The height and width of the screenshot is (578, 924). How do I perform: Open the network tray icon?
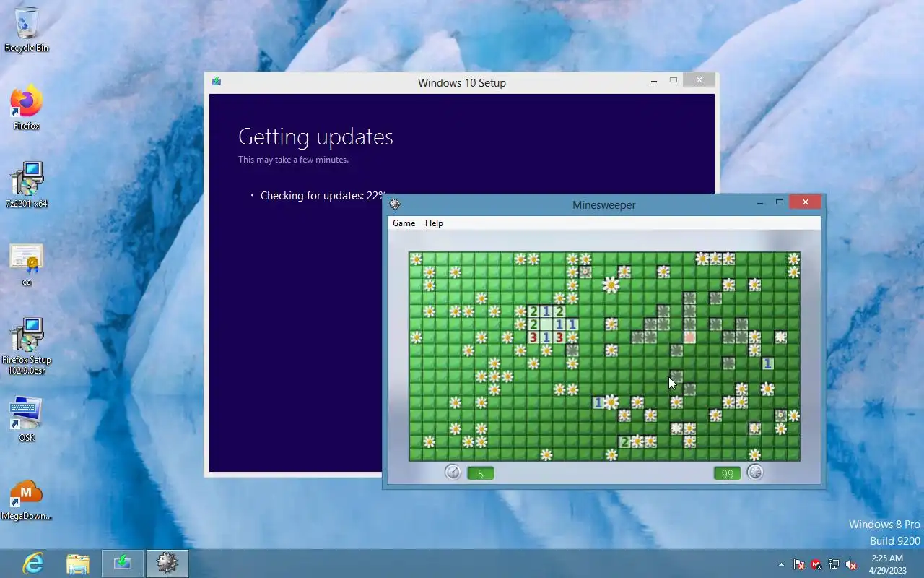point(834,564)
